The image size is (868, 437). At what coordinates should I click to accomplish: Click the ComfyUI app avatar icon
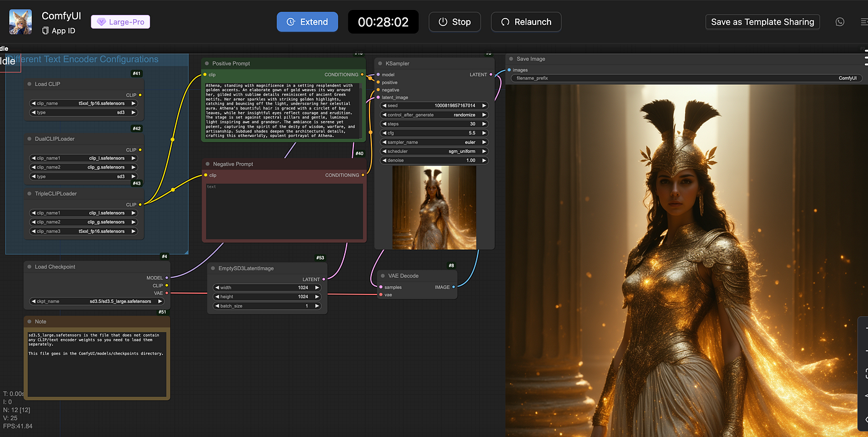tap(20, 22)
